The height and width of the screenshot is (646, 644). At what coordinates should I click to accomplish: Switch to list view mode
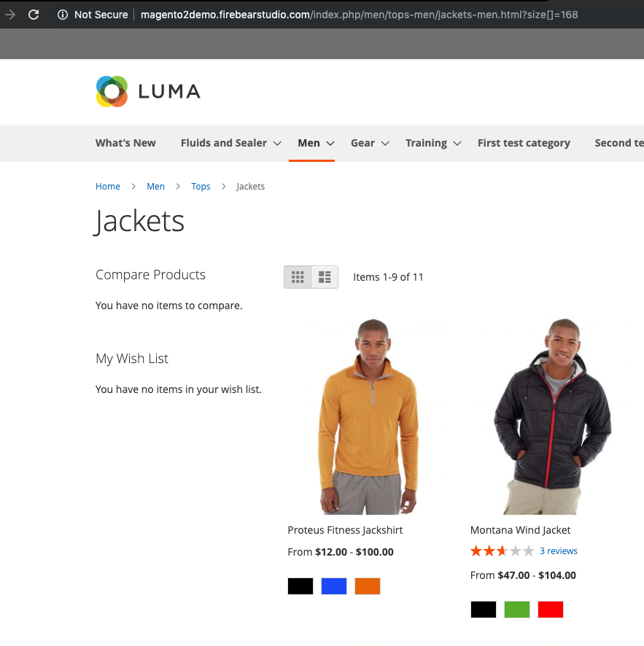coord(324,277)
